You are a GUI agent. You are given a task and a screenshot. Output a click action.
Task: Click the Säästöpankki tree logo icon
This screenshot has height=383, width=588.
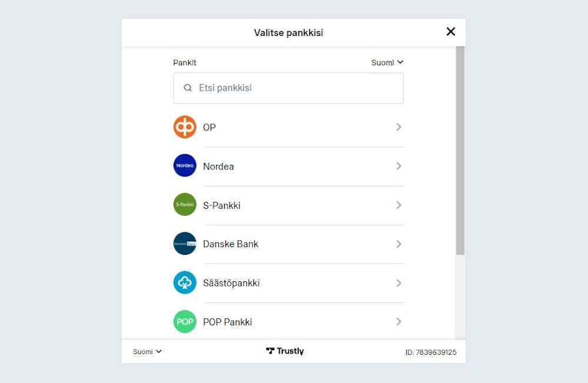[x=185, y=283]
